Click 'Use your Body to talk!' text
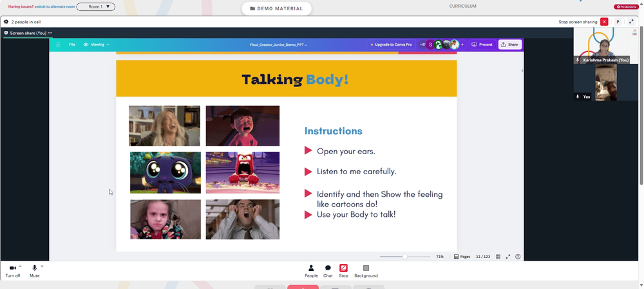Viewport: 644px width, 289px height. (356, 214)
